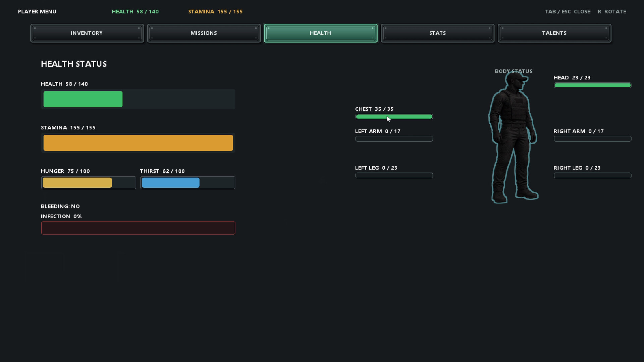Click the HEALTH STATUS heading
The width and height of the screenshot is (644, 362).
pyautogui.click(x=74, y=64)
